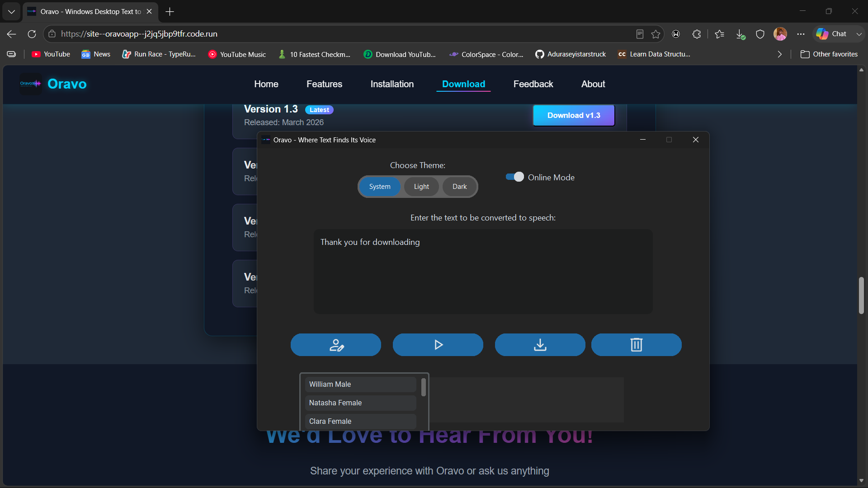Clear the text with the trash button
868x488 pixels.
[x=637, y=345]
